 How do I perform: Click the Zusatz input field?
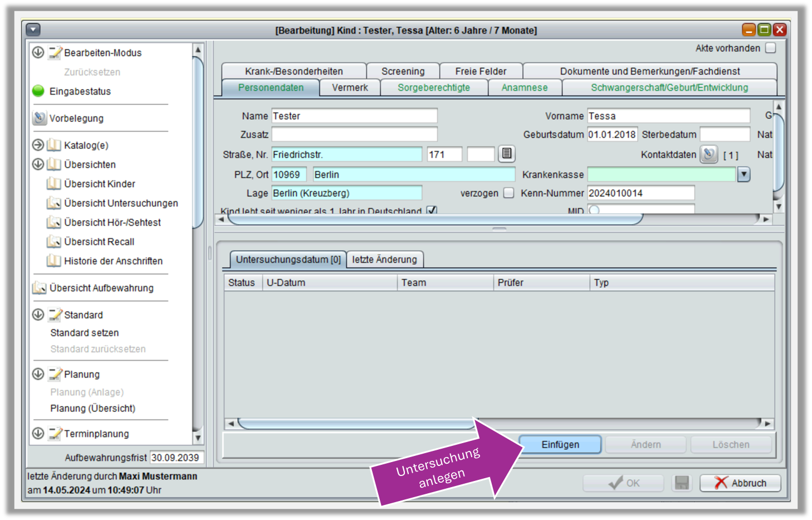[354, 134]
